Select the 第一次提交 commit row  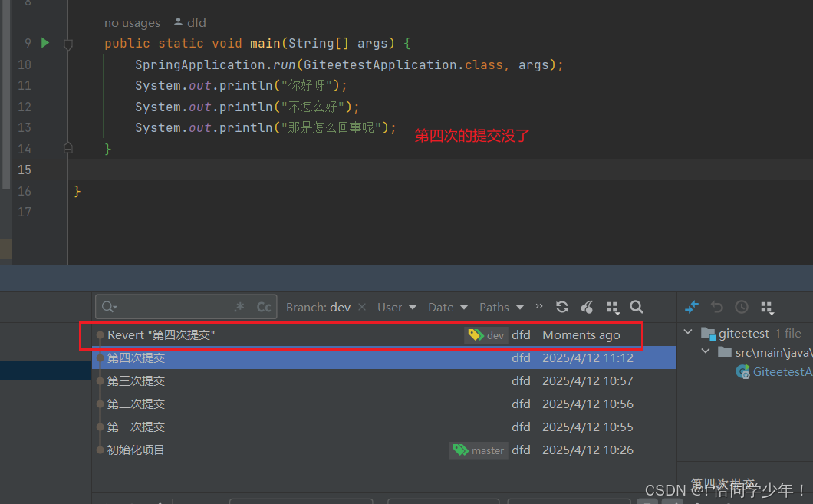pyautogui.click(x=383, y=427)
